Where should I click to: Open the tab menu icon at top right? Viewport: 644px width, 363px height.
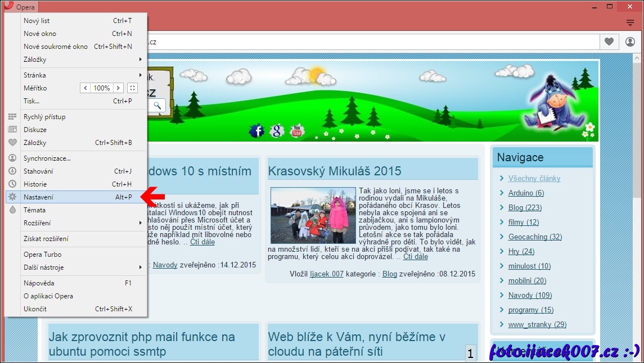coord(631,22)
